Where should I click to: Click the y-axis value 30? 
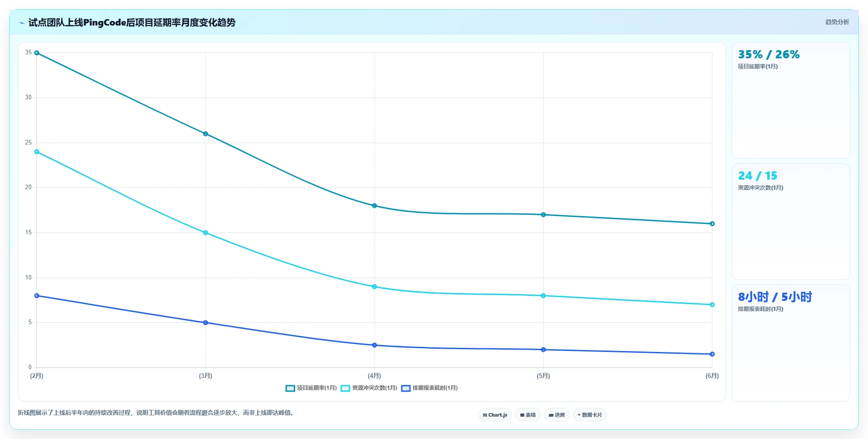coord(28,98)
